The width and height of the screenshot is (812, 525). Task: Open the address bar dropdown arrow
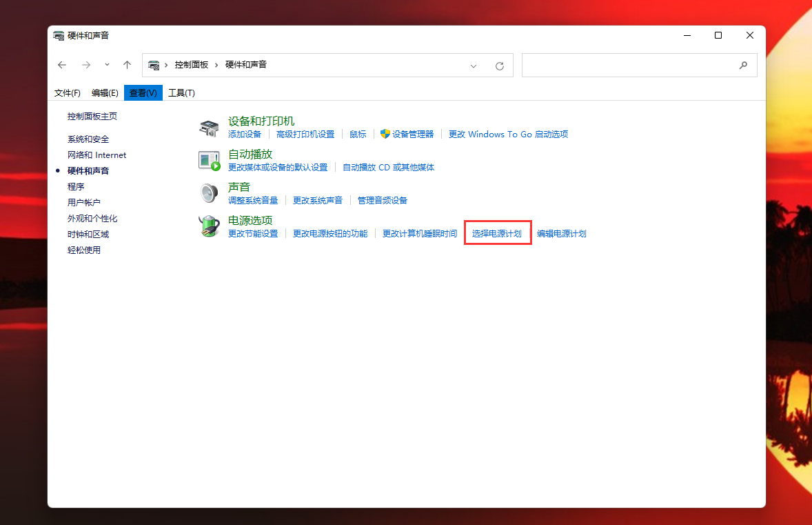473,65
